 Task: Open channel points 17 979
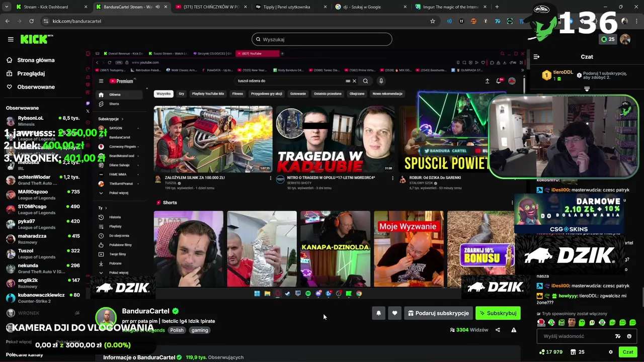coord(550,352)
